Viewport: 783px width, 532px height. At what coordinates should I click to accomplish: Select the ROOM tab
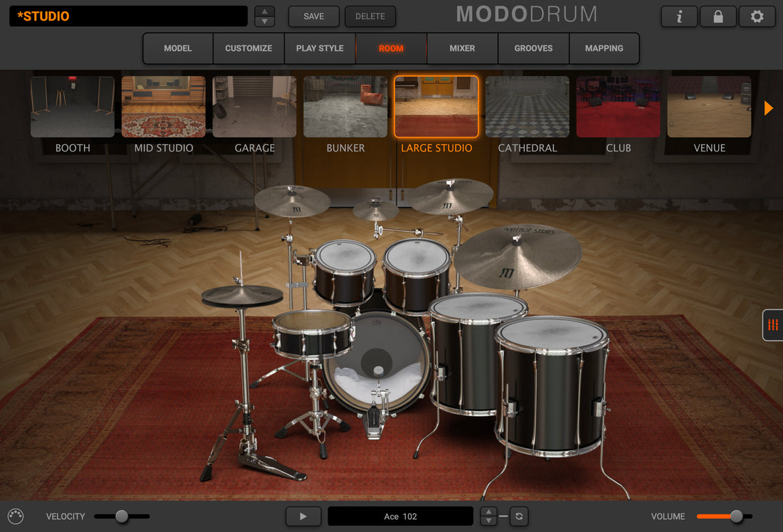pos(391,48)
